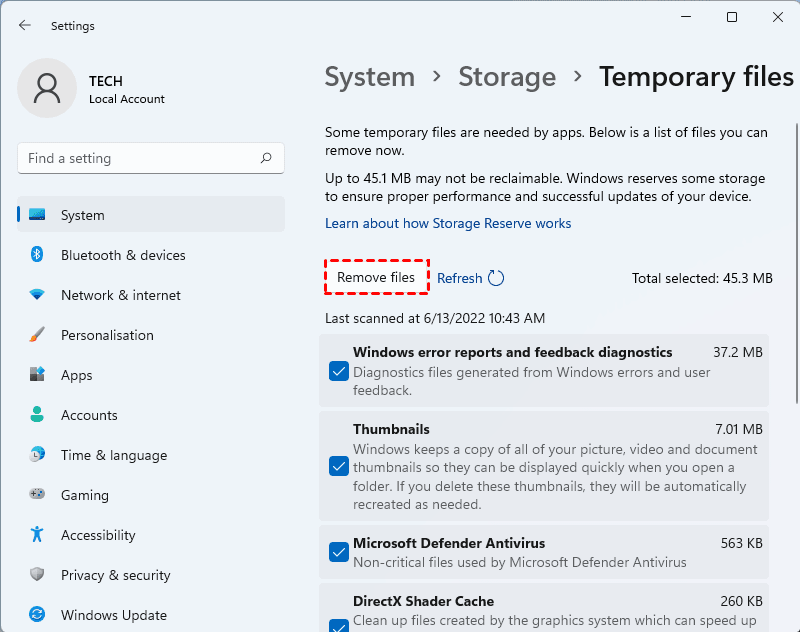Uncheck Windows error reports and feedback diagnostics
The width and height of the screenshot is (800, 632).
[338, 372]
